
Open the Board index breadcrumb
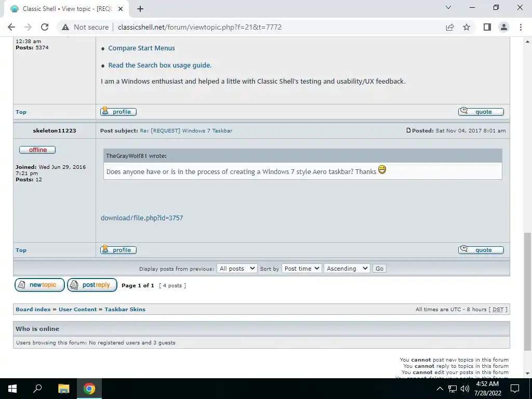coord(33,310)
